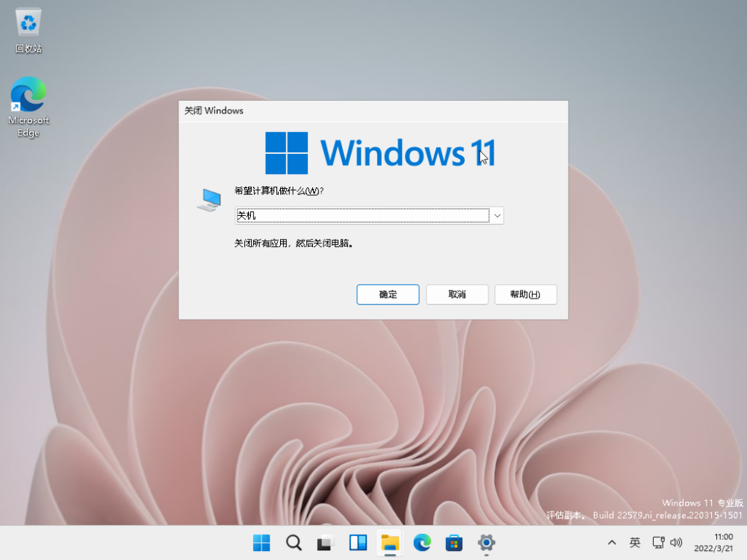This screenshot has width=747, height=560.
Task: Open Settings gear in the taskbar
Action: (486, 542)
